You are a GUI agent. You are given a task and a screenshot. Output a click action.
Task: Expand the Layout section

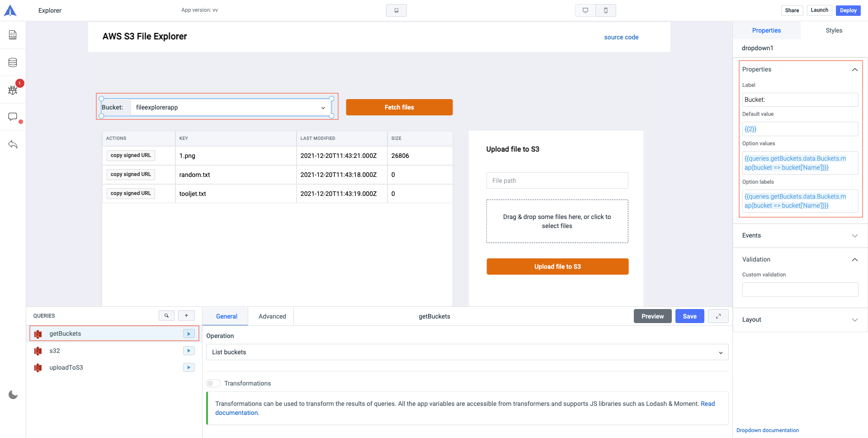click(800, 320)
